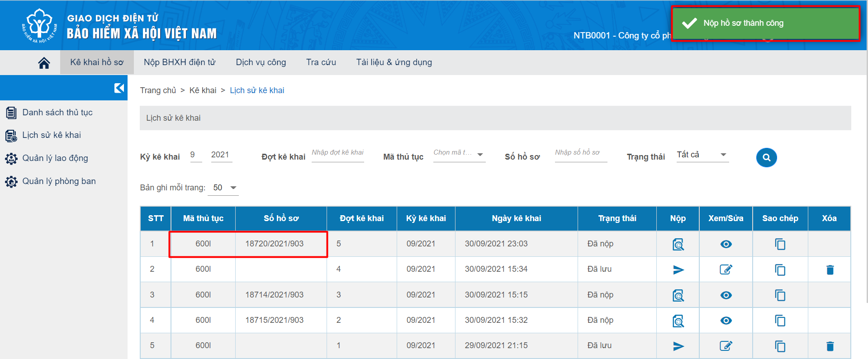Open the Mã thủ tục dropdown
This screenshot has width=868, height=359.
[459, 154]
